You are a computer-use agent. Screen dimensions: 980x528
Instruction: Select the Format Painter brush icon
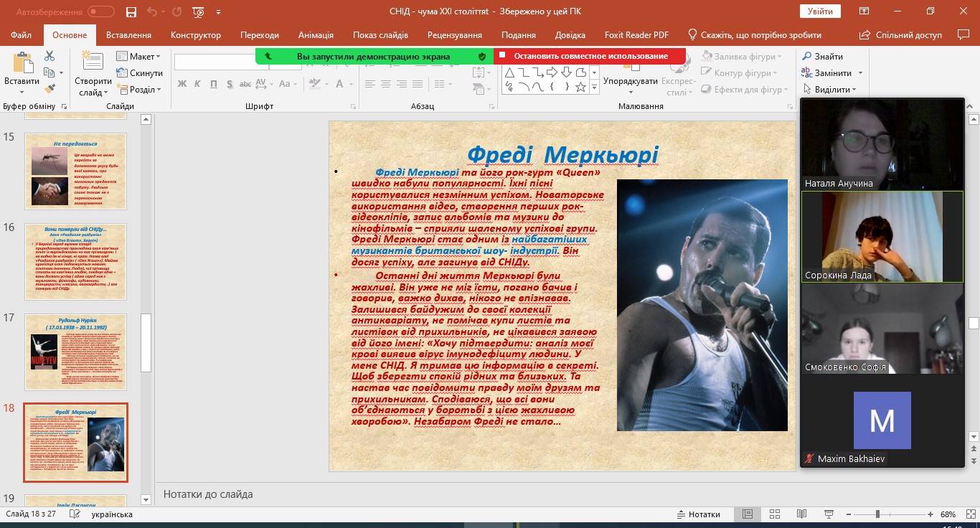click(50, 89)
